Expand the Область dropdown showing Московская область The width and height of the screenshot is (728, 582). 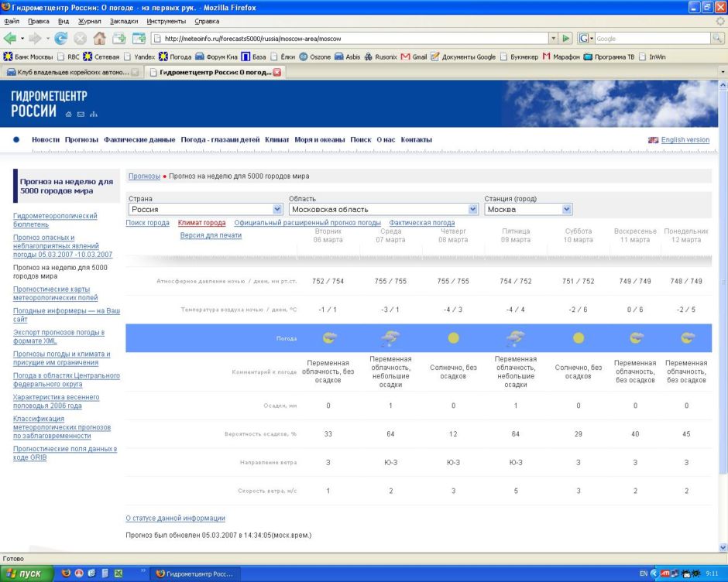click(x=473, y=209)
